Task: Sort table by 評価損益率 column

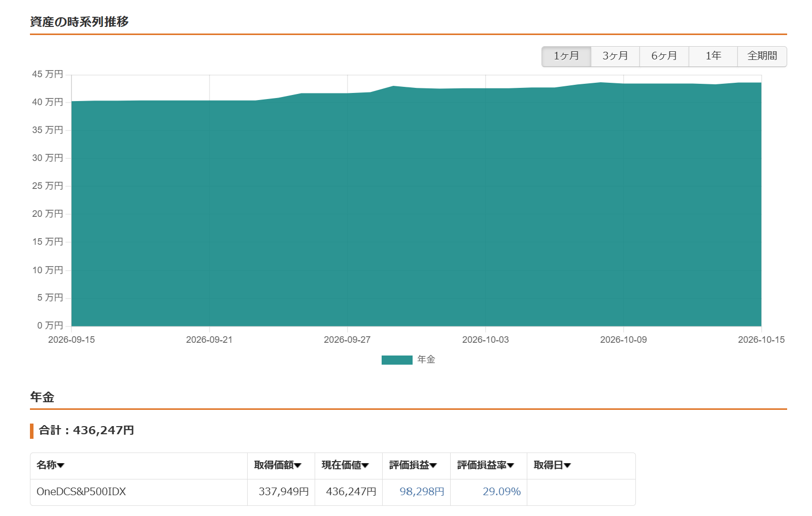Action: coord(486,465)
